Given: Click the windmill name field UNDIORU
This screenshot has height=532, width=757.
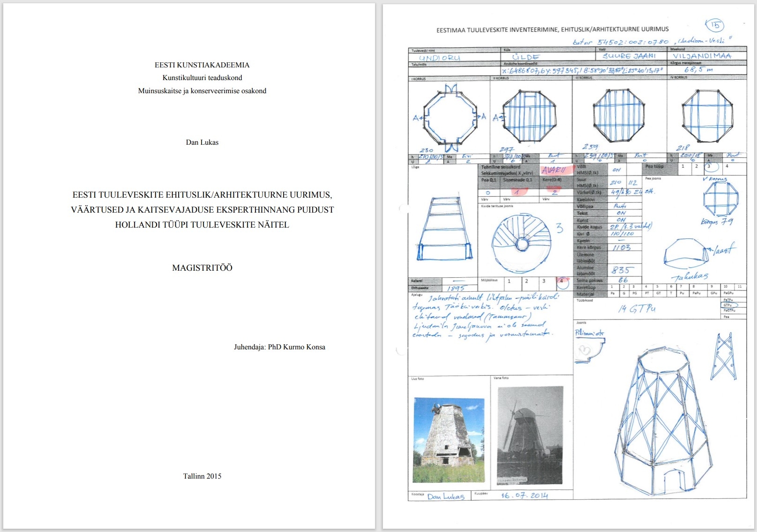Looking at the screenshot, I should [440, 58].
